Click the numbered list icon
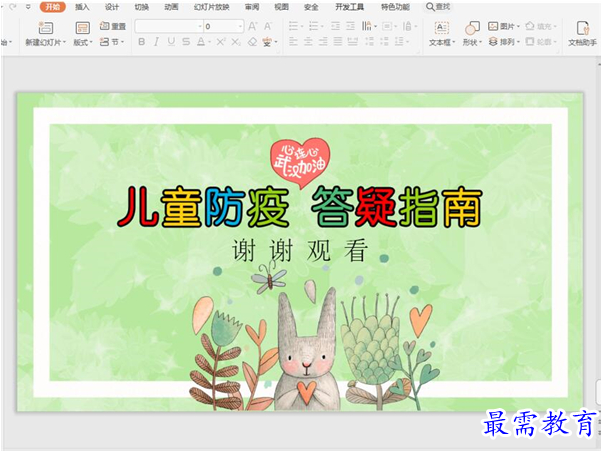 point(314,26)
